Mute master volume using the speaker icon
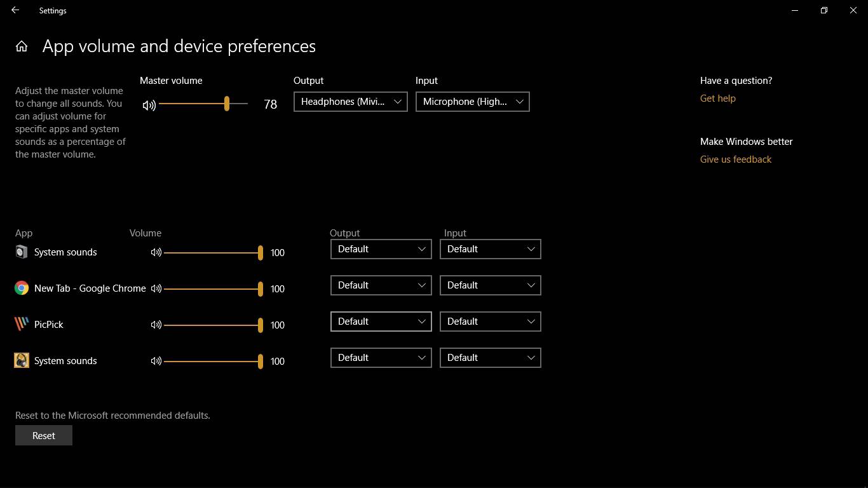The image size is (868, 488). 149,105
